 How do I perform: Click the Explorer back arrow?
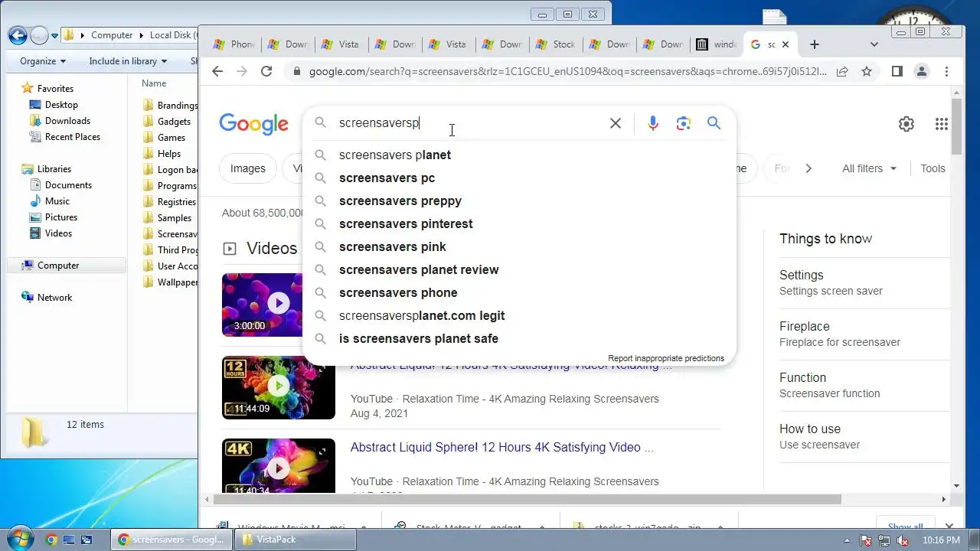[18, 35]
